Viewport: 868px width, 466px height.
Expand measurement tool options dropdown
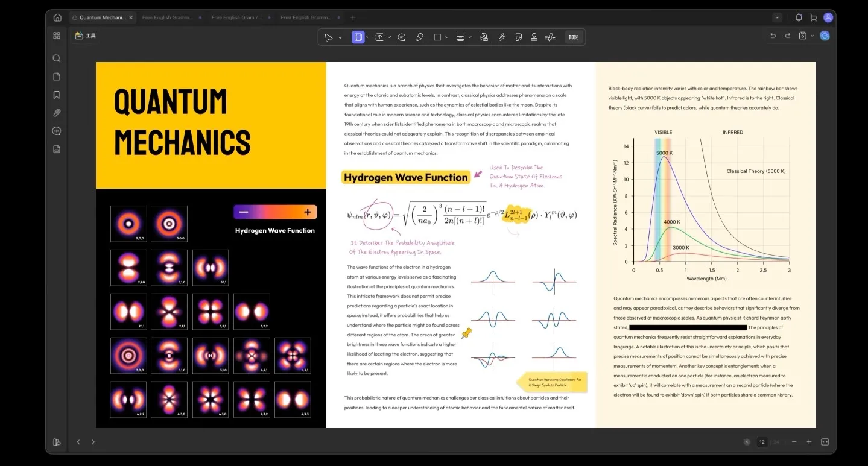pos(470,37)
